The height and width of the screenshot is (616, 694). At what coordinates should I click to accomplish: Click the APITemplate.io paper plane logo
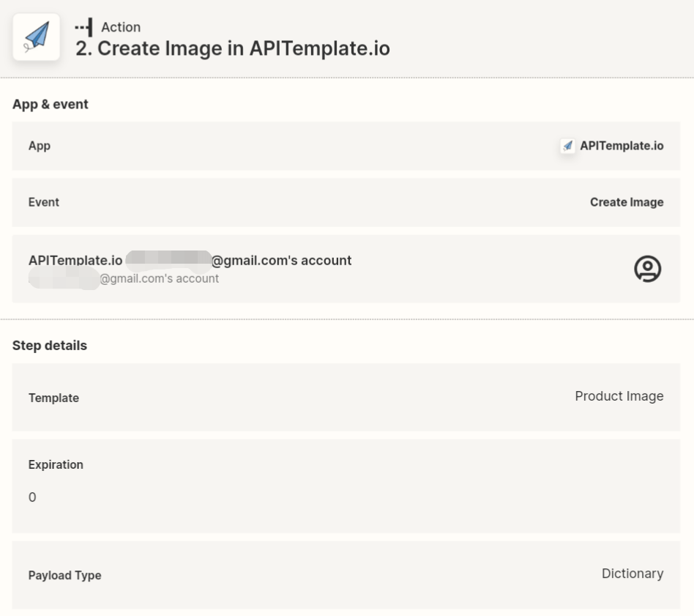[x=36, y=37]
